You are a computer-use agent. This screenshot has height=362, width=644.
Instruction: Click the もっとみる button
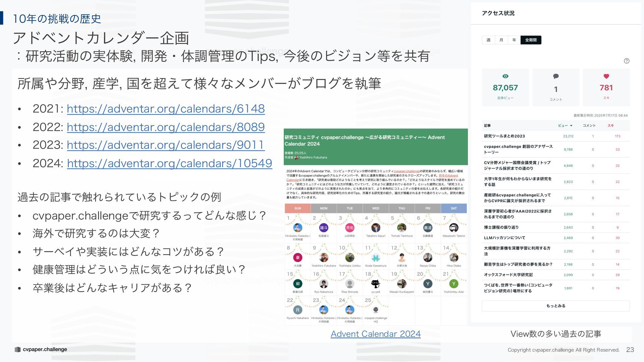[x=556, y=306]
